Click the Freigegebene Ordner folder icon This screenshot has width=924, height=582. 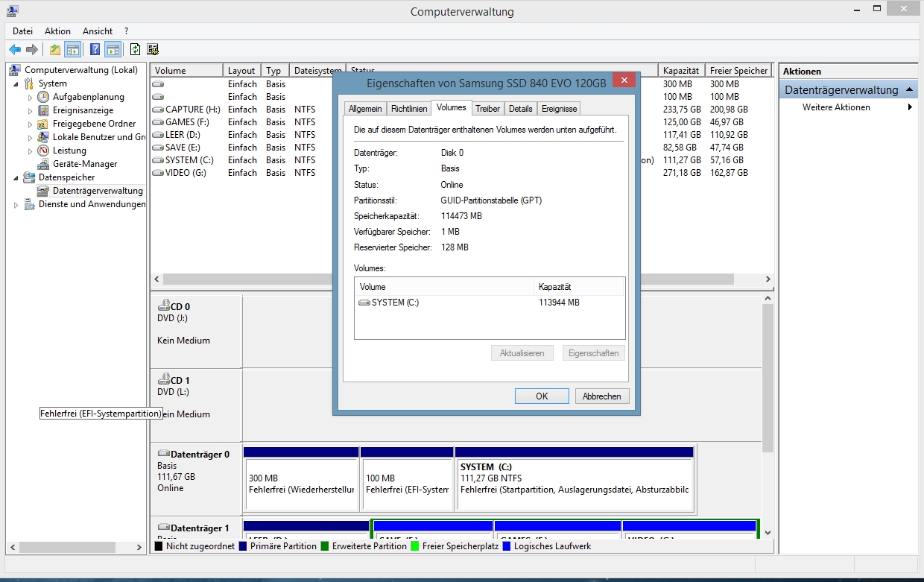click(x=44, y=124)
